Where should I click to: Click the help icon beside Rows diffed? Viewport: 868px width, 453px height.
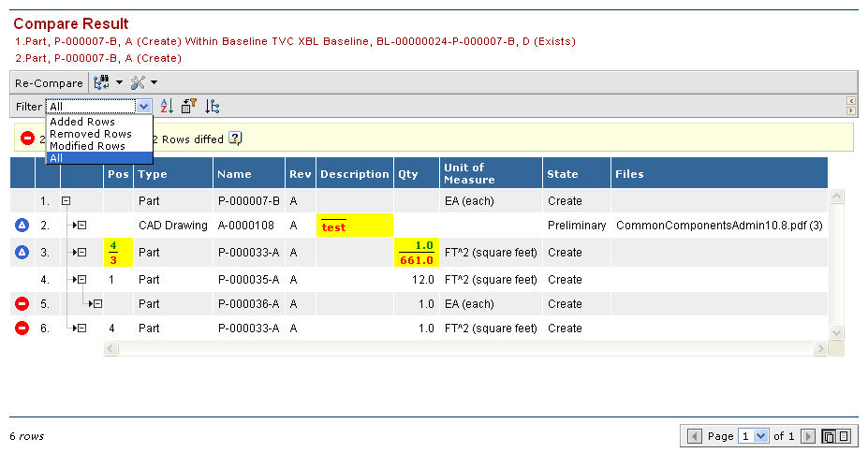(235, 139)
